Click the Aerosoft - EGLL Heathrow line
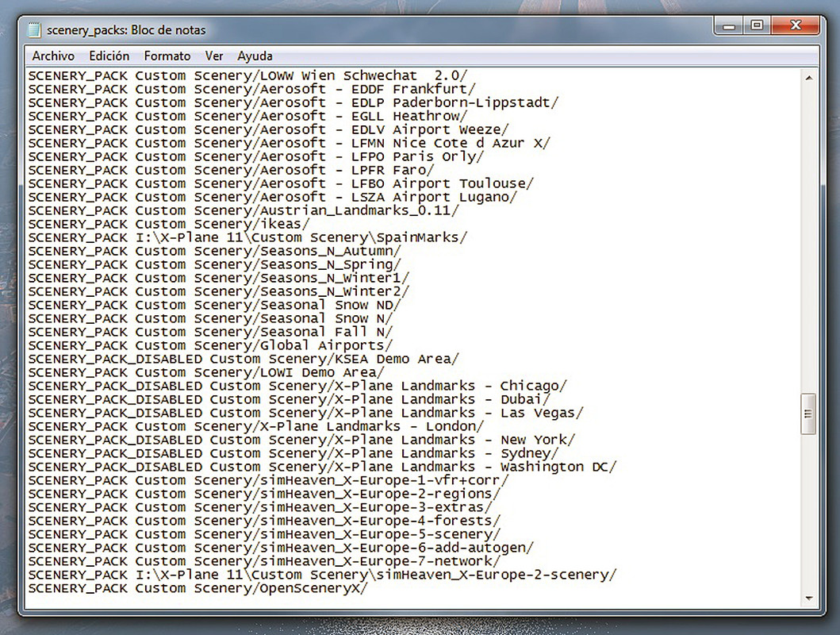This screenshot has width=840, height=635. click(248, 116)
